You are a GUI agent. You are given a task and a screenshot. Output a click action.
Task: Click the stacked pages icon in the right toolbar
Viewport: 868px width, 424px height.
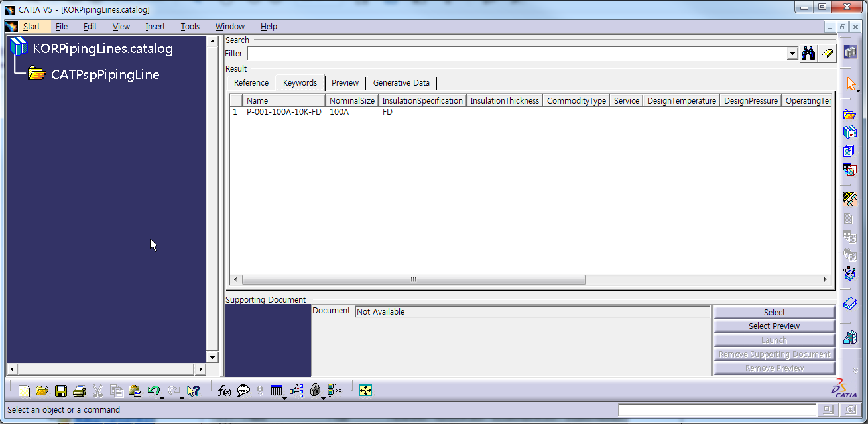pos(849,151)
